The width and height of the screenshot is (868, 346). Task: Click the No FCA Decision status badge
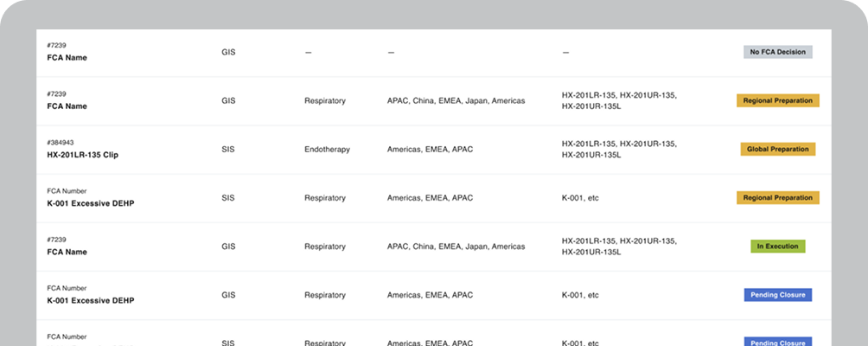(777, 52)
